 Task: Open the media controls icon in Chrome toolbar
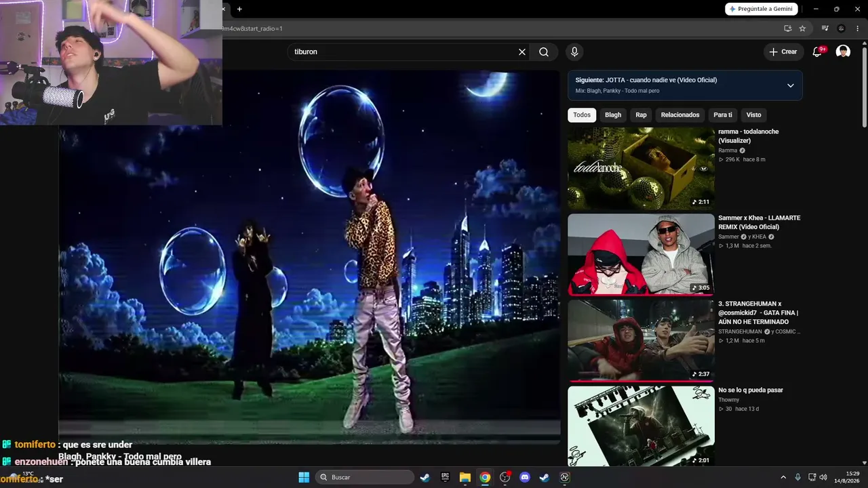click(x=825, y=28)
